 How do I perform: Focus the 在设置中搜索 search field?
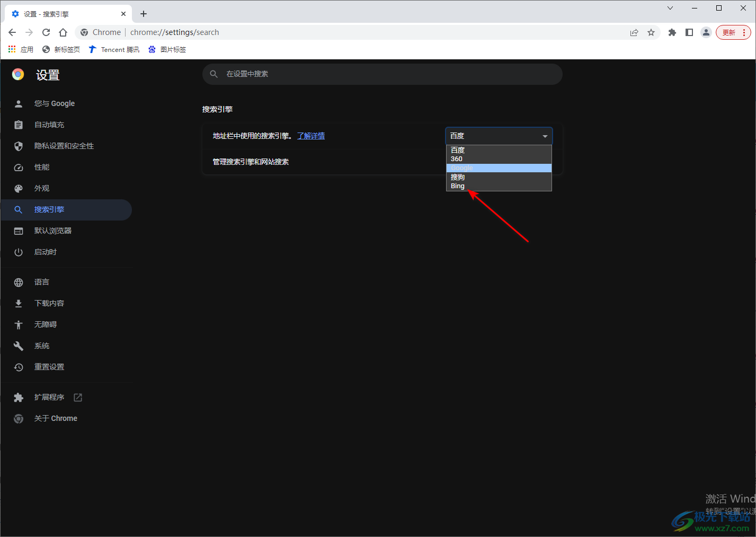tap(383, 74)
